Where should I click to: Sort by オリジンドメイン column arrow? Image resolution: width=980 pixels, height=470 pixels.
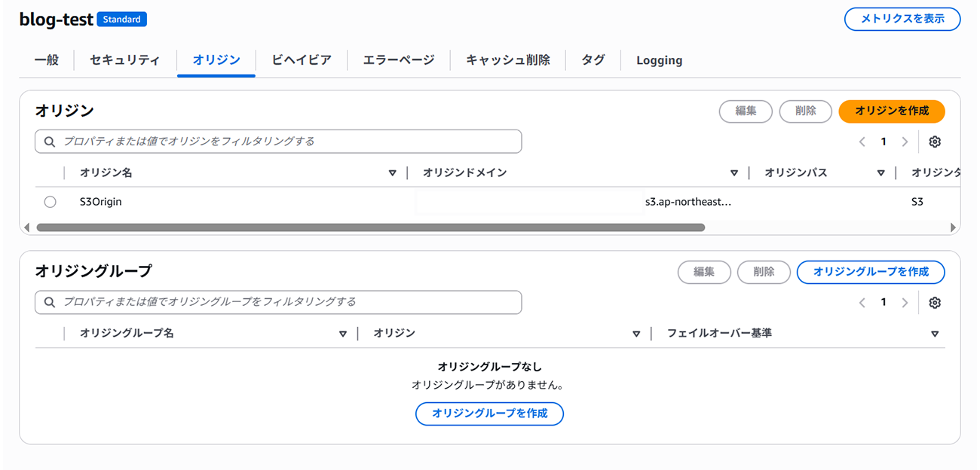[x=734, y=173]
